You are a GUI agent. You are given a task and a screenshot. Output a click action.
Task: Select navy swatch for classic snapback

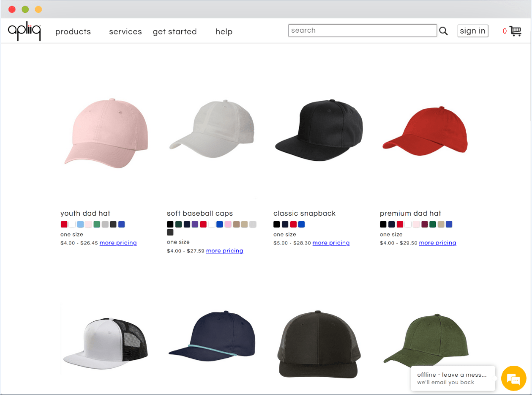pos(285,224)
